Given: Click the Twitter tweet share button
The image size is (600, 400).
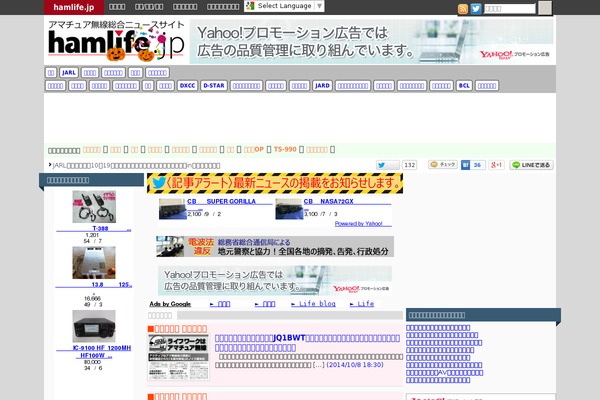Looking at the screenshot, I should pyautogui.click(x=387, y=165).
